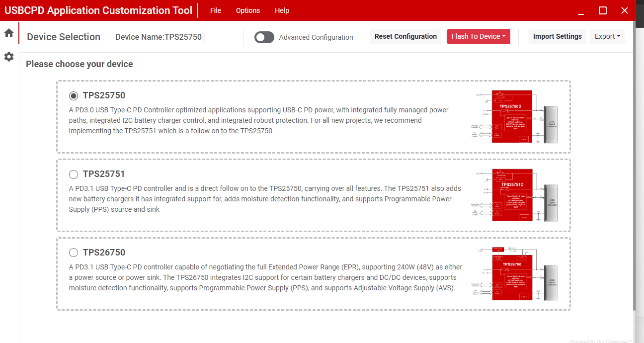644x343 pixels.
Task: Open the File menu
Action: click(x=216, y=10)
